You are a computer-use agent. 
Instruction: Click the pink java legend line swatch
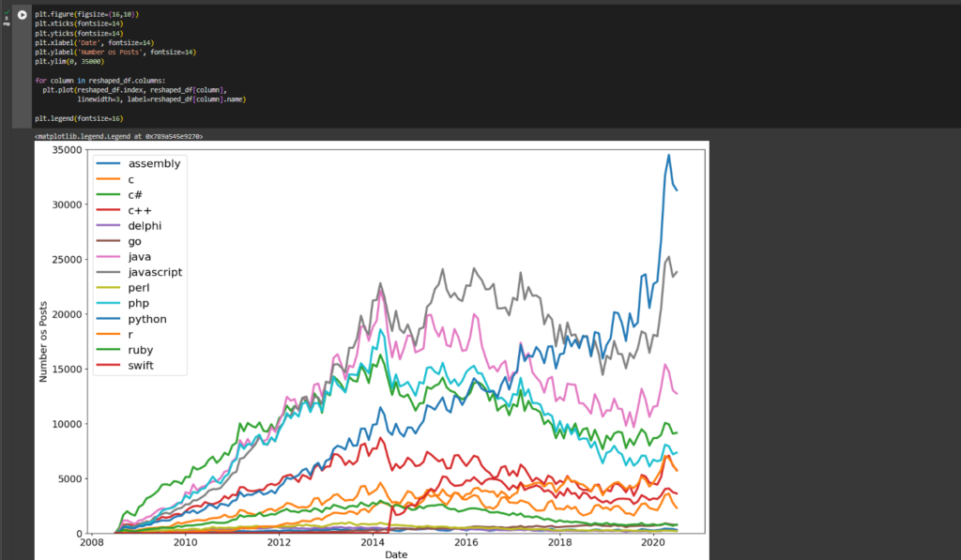pyautogui.click(x=109, y=256)
